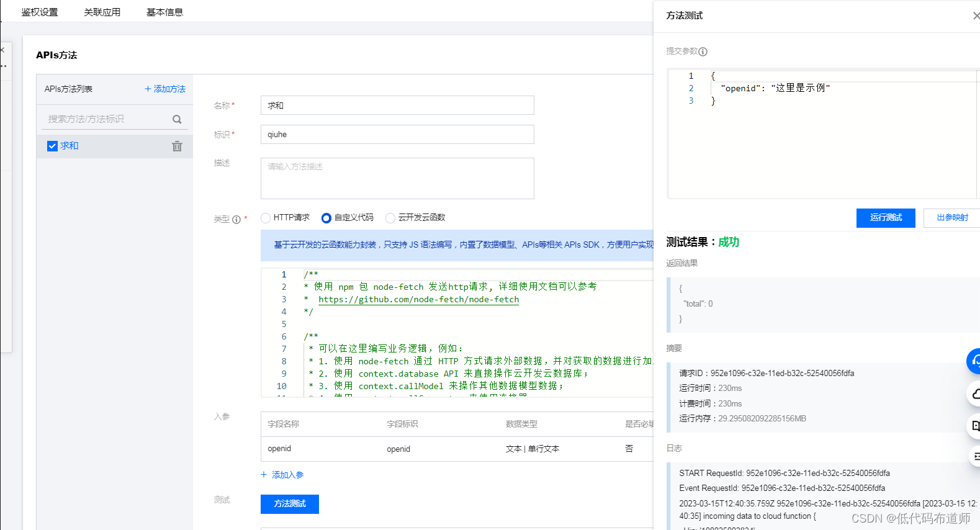Viewport: 980px width, 530px height.
Task: Click the 运行时间：230ms summary entry
Action: coord(711,389)
